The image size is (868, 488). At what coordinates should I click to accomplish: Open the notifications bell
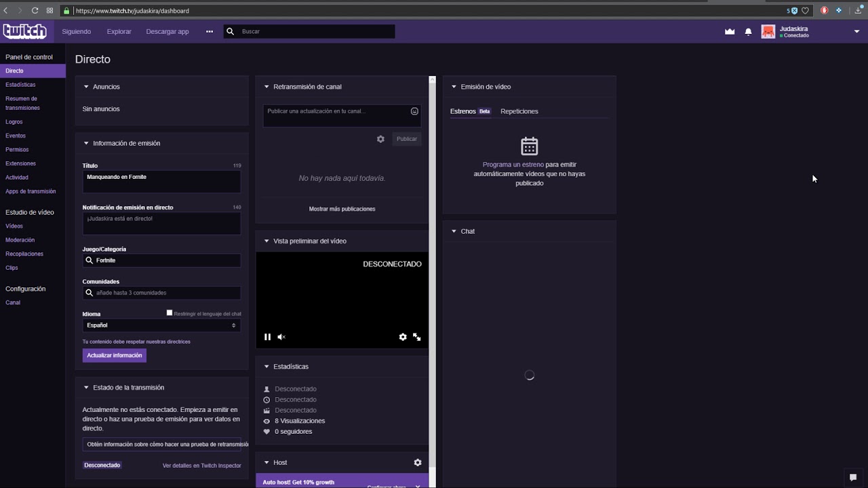click(749, 31)
